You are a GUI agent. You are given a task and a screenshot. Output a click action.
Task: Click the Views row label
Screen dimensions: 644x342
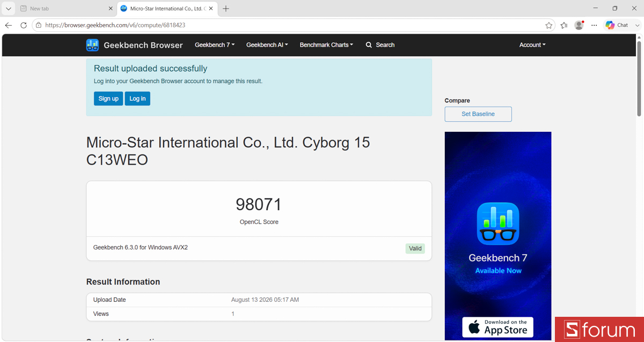coord(101,314)
